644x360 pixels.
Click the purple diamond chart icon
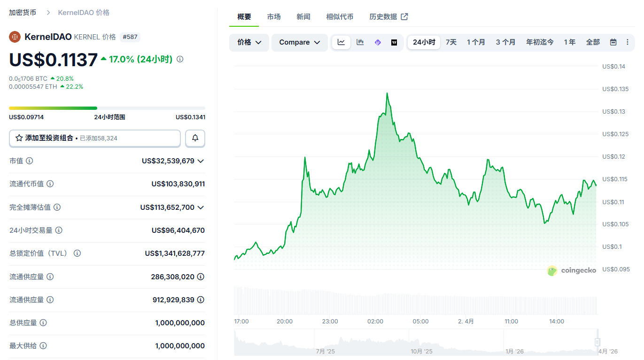click(378, 42)
